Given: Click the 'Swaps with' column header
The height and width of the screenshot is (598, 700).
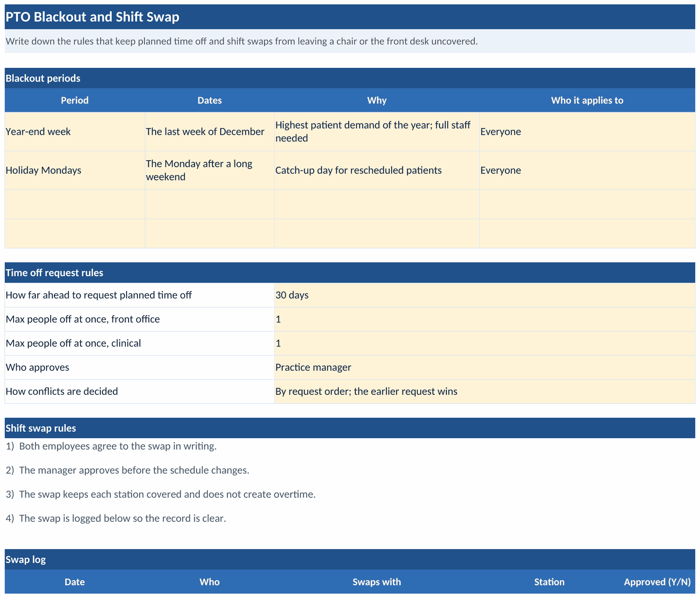Looking at the screenshot, I should point(377,582).
